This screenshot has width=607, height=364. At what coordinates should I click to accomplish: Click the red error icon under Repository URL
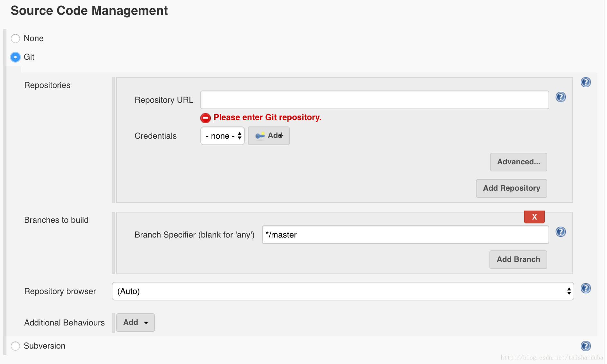click(206, 118)
